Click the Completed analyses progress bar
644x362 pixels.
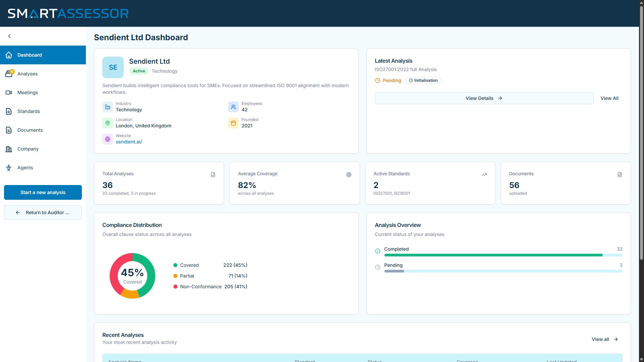[493, 255]
